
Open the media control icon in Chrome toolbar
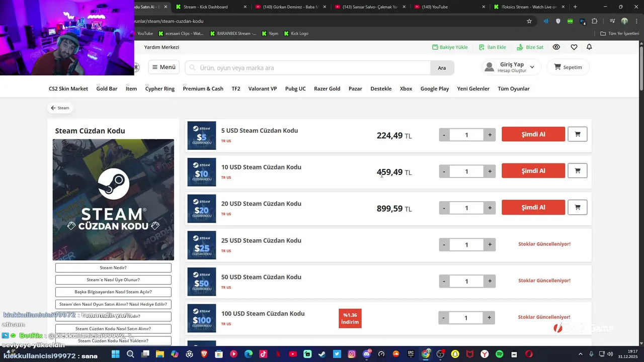(612, 21)
